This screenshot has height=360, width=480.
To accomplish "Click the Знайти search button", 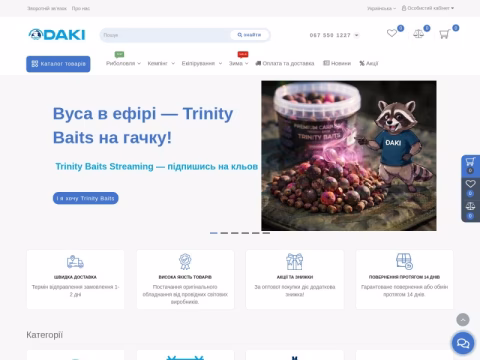I will click(x=249, y=35).
